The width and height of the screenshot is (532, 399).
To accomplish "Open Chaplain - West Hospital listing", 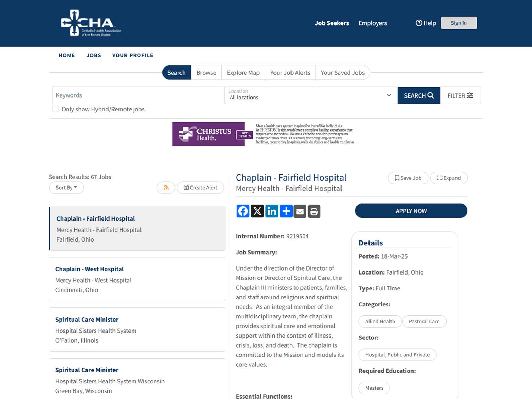I will tap(89, 269).
